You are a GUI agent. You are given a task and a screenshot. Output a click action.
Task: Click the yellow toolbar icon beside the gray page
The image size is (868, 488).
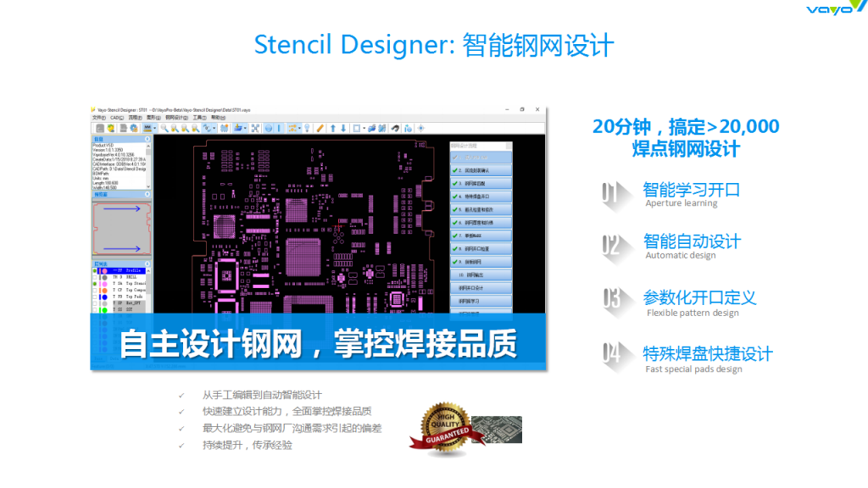(111, 129)
